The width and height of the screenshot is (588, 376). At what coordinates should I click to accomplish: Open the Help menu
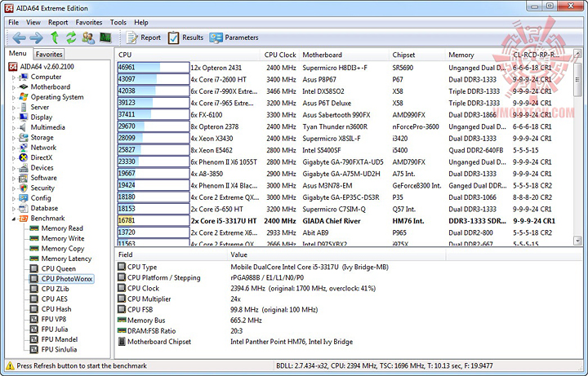tap(141, 23)
